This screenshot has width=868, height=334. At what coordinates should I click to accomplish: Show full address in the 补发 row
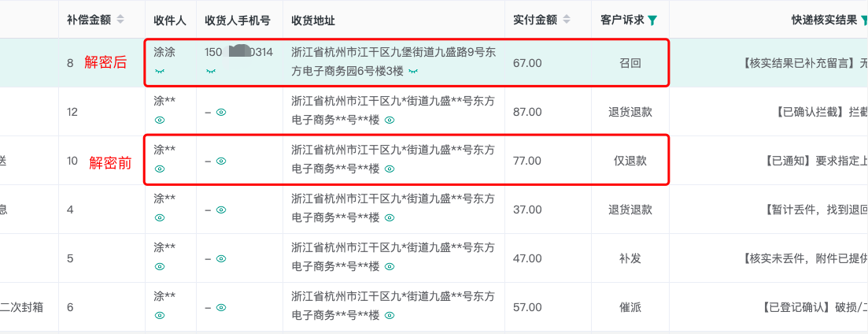point(390,266)
